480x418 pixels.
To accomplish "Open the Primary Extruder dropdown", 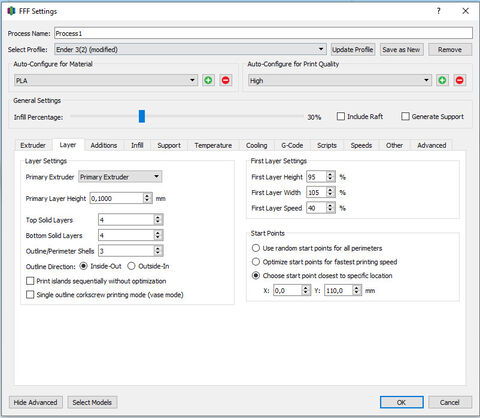I will (120, 177).
